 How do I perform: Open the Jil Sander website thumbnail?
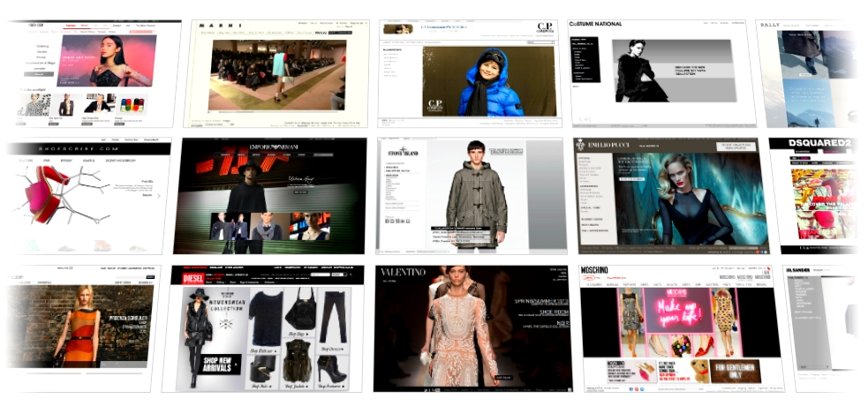821,328
